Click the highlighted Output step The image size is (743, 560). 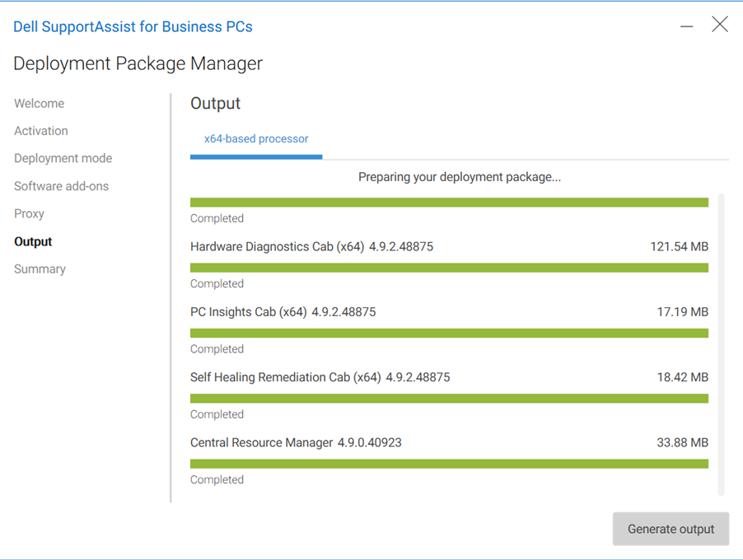coord(32,241)
